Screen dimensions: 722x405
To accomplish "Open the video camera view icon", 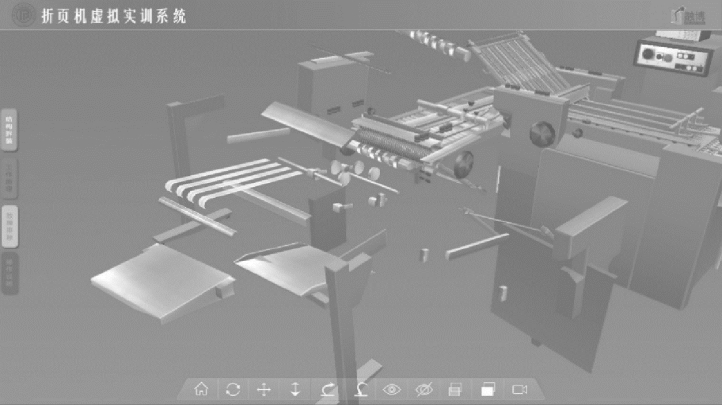I will 519,390.
